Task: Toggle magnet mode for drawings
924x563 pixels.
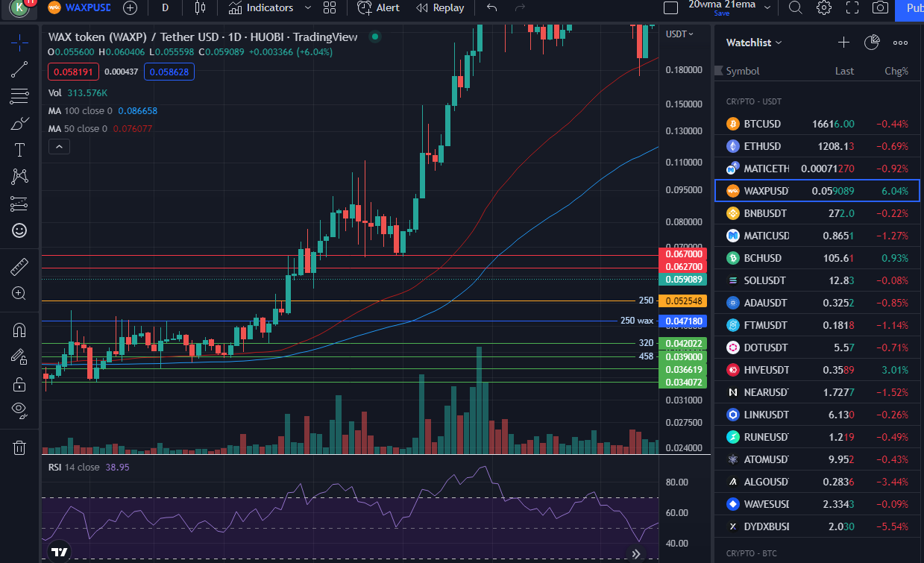Action: coord(19,330)
